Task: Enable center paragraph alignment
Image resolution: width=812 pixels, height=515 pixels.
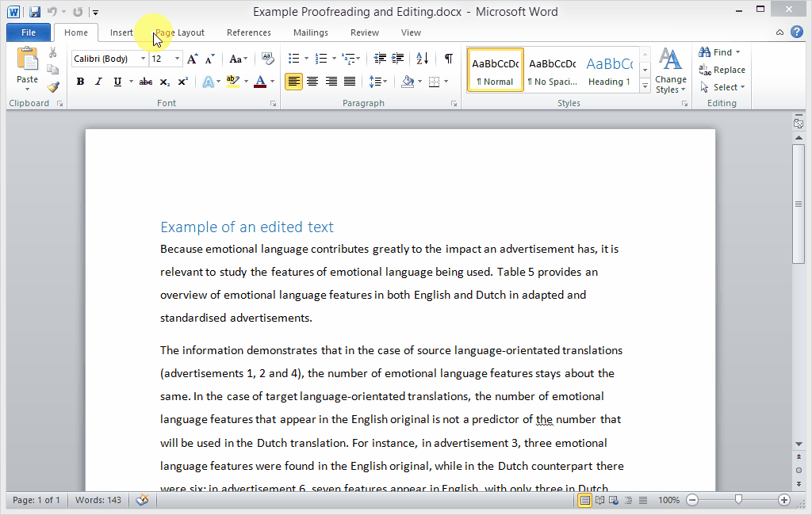Action: [x=312, y=82]
